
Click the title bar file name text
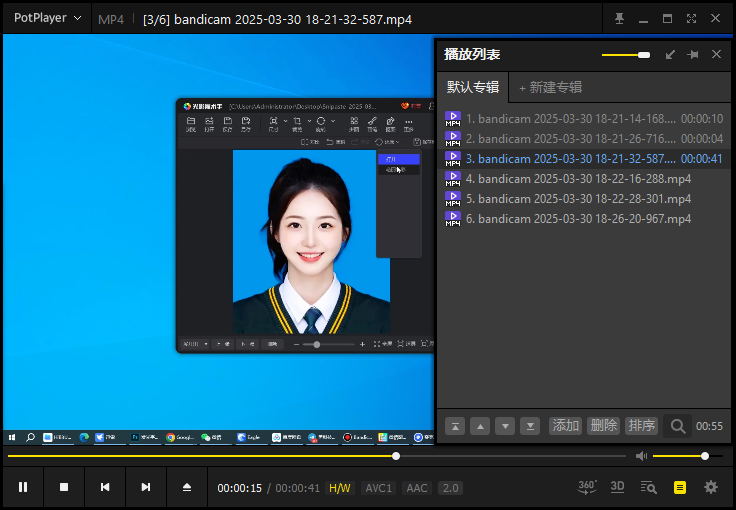pos(277,20)
